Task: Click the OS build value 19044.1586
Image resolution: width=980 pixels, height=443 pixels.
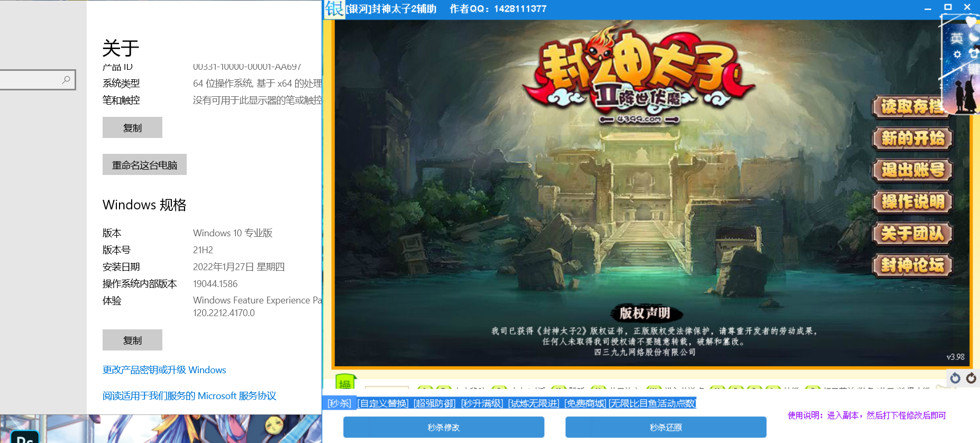Action: click(x=215, y=284)
